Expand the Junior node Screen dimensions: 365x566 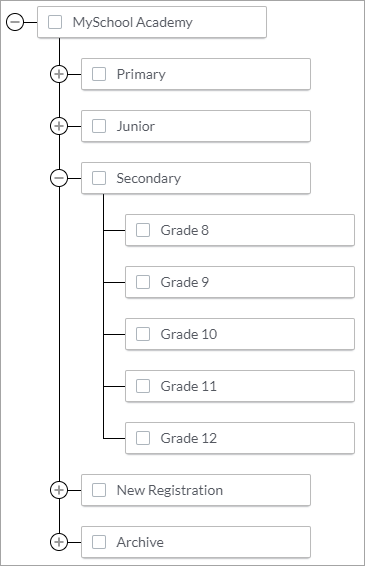click(59, 126)
